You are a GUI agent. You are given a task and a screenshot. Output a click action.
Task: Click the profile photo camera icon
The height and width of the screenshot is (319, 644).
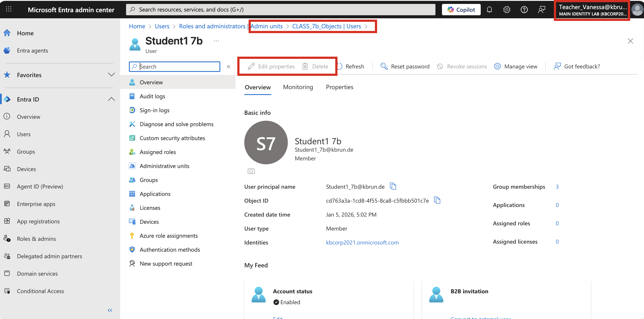(251, 171)
